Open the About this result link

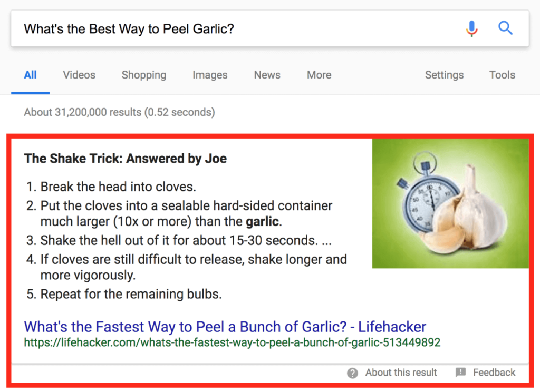click(401, 373)
